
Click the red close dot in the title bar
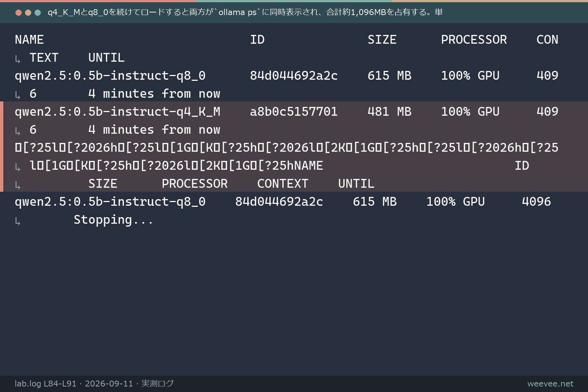tap(18, 12)
